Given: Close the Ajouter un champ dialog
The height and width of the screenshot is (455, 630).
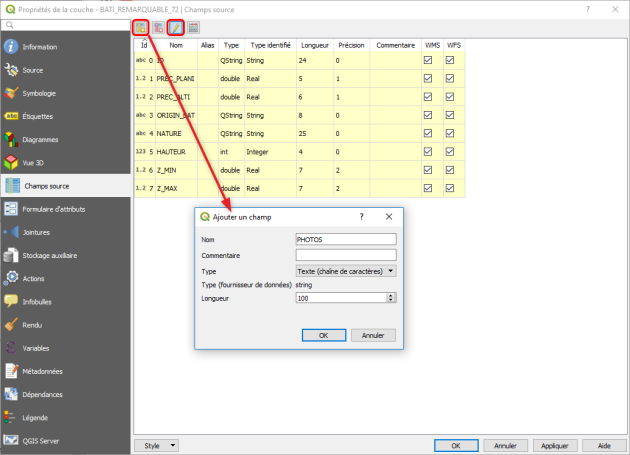Looking at the screenshot, I should pyautogui.click(x=389, y=217).
